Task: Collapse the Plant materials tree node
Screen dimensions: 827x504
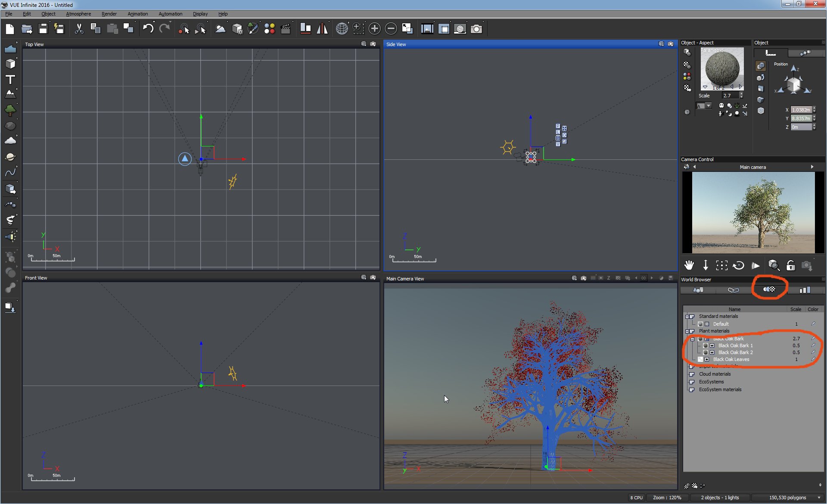Action: [687, 331]
